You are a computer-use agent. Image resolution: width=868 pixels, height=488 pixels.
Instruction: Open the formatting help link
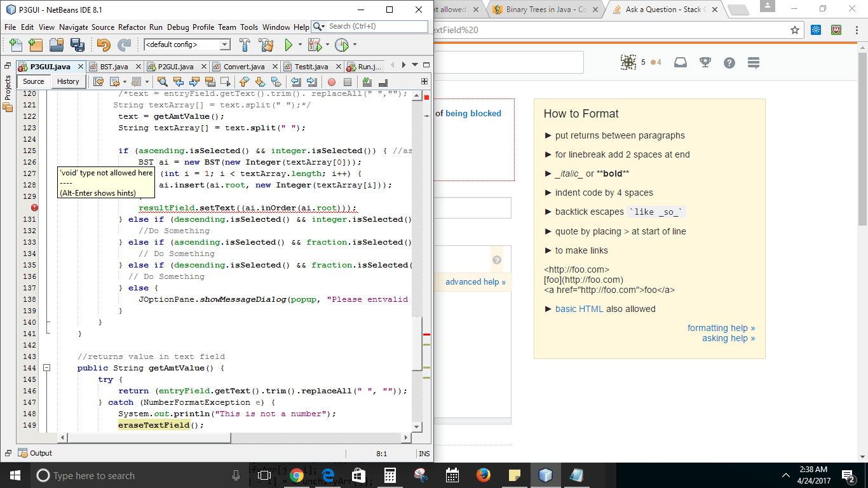click(x=721, y=328)
